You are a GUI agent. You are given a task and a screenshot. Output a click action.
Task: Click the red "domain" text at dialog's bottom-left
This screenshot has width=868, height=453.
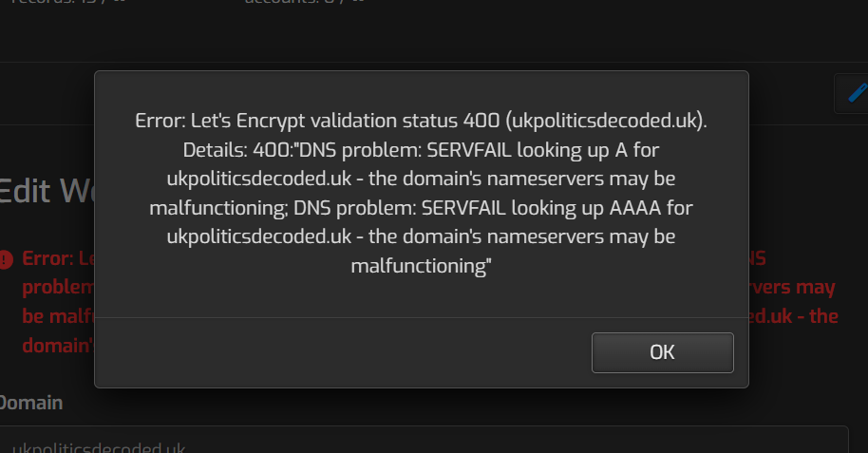(x=57, y=346)
